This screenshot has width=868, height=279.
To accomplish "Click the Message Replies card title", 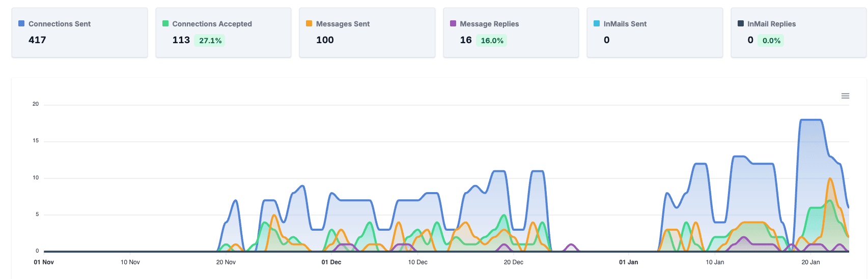I will point(489,24).
